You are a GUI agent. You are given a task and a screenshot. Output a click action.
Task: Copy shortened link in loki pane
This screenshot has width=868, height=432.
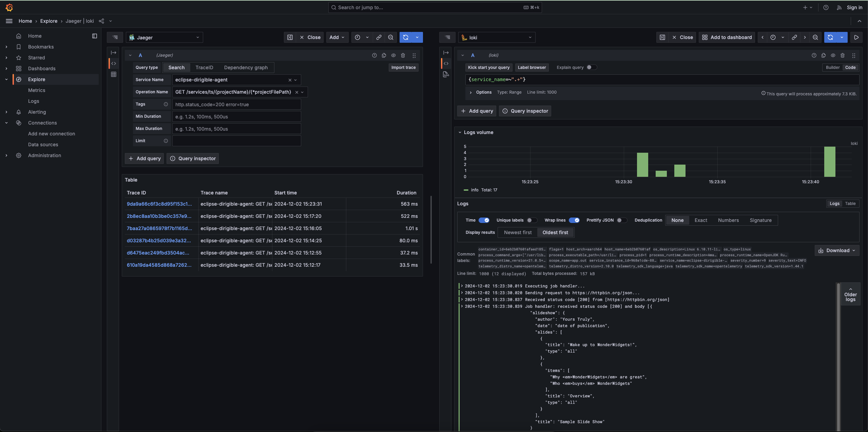794,37
